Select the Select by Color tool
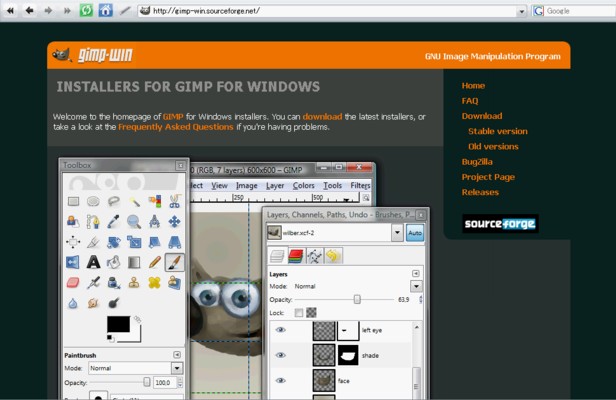Screen dimensions: 616x400 point(154,202)
